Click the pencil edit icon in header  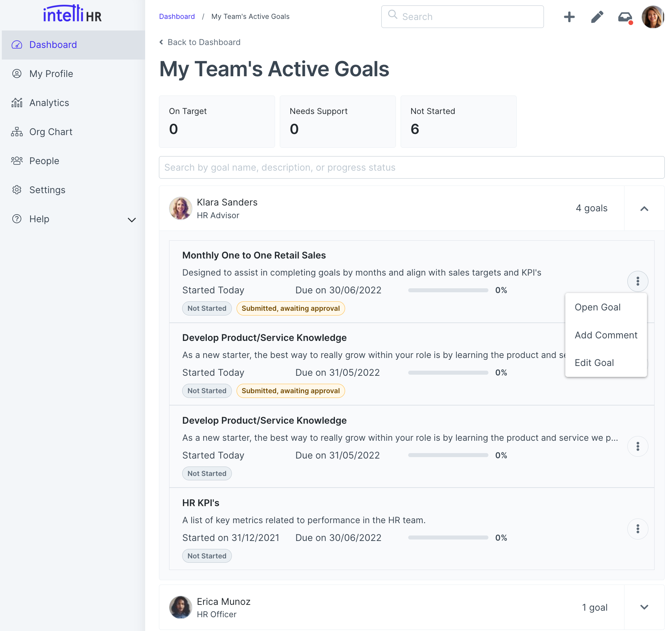click(x=597, y=17)
